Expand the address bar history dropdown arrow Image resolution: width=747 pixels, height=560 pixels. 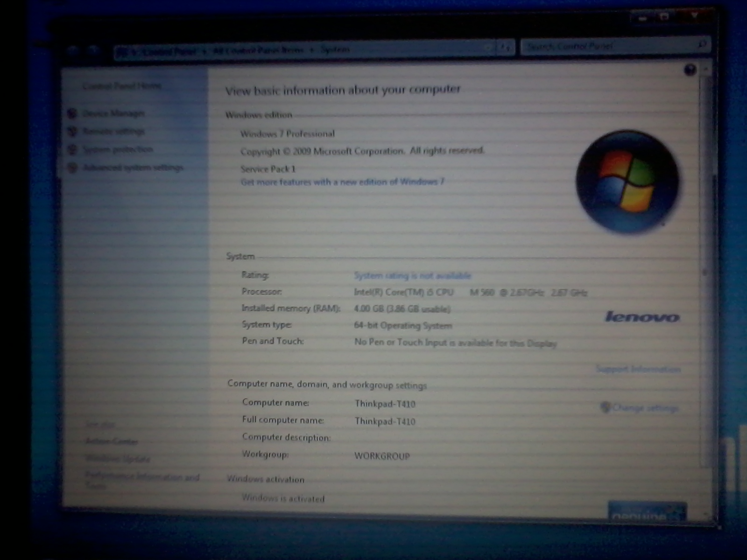[x=488, y=48]
